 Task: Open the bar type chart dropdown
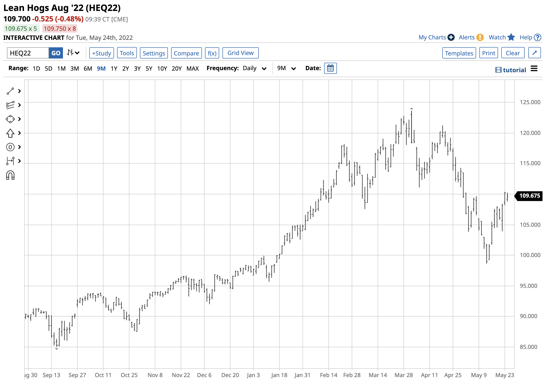tap(73, 53)
